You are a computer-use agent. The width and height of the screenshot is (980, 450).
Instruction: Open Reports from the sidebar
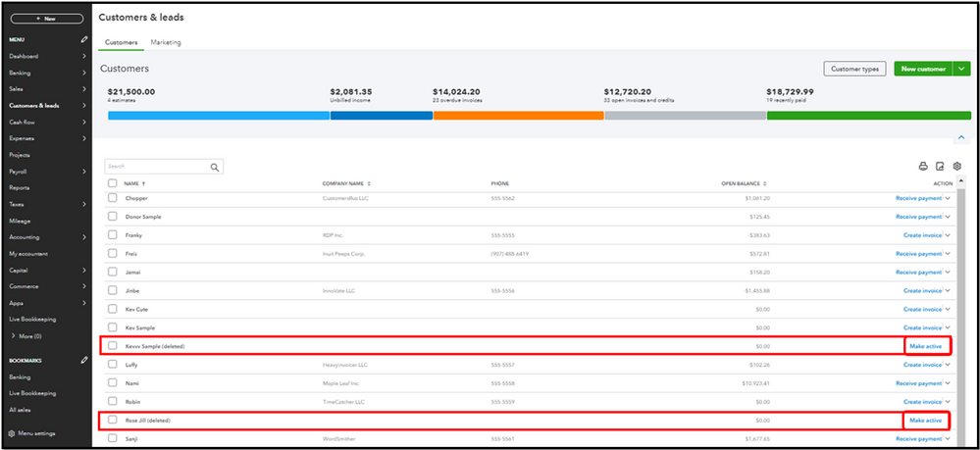point(20,187)
